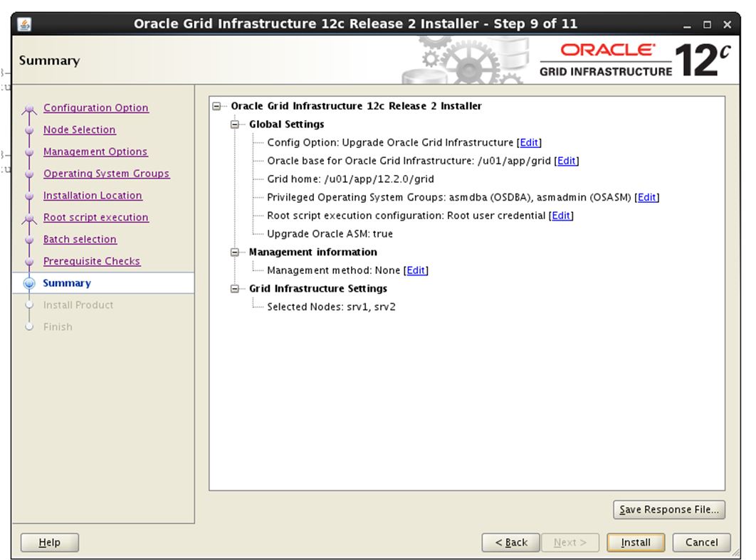Edit the Privileged Operating System Groups

[x=646, y=197]
